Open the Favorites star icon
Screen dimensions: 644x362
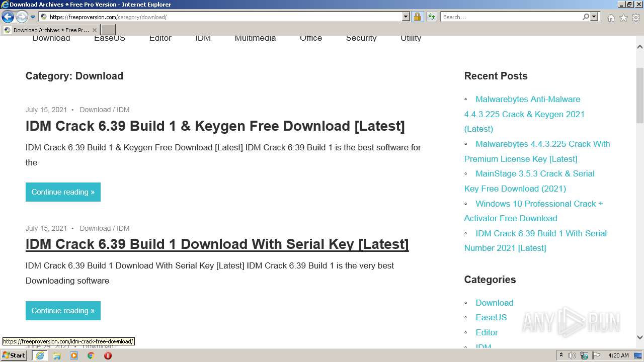(623, 18)
